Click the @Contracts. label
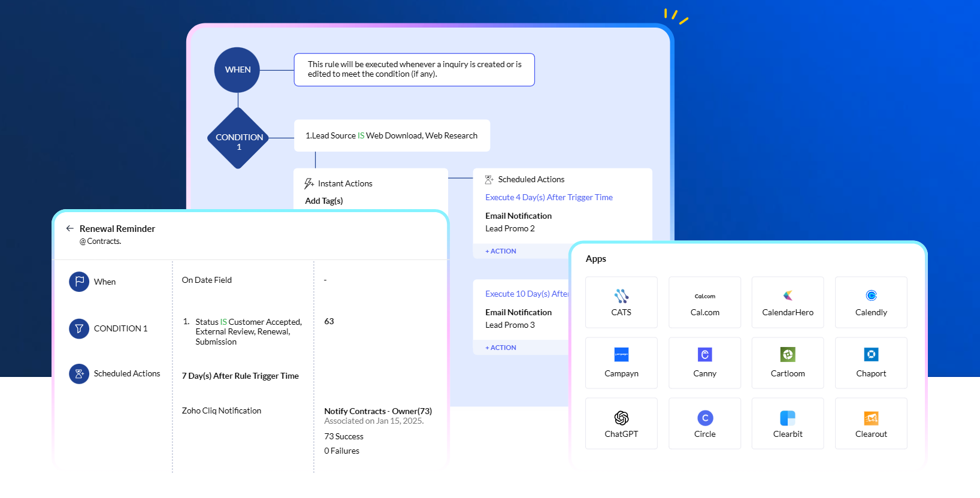This screenshot has width=980, height=498. point(101,242)
